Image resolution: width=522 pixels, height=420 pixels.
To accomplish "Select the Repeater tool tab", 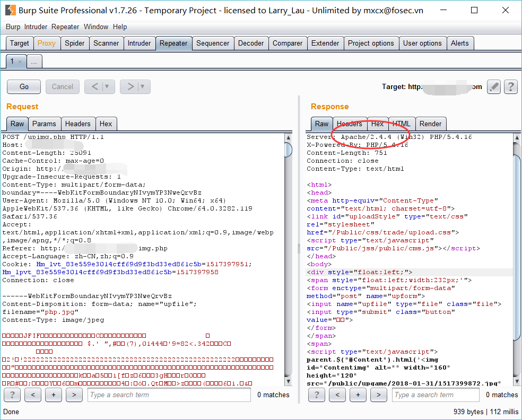I will (173, 43).
